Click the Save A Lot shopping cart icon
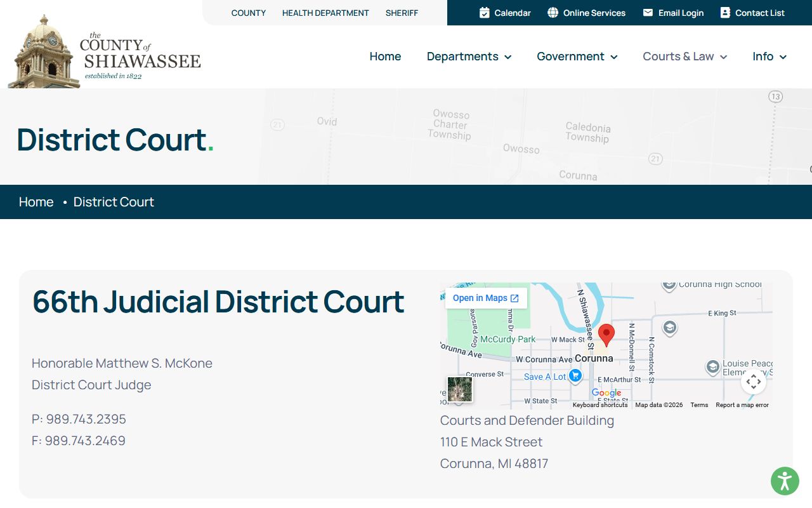The width and height of the screenshot is (812, 508). coord(575,376)
